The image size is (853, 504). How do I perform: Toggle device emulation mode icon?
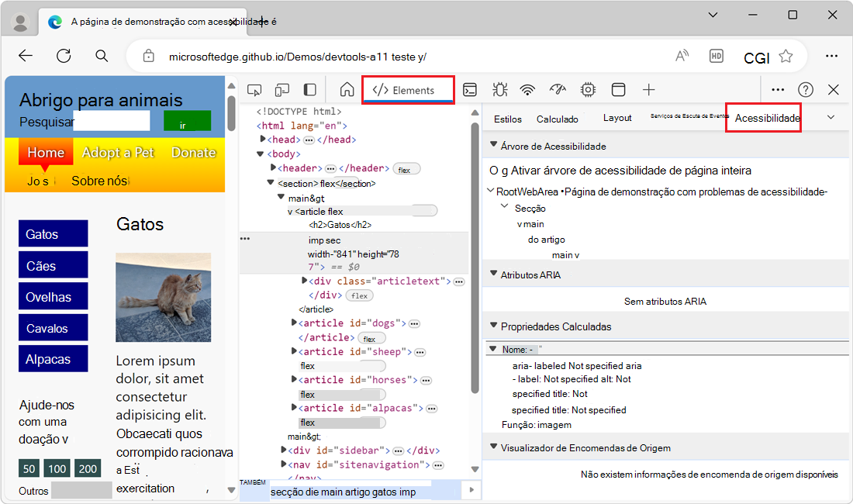click(x=282, y=90)
